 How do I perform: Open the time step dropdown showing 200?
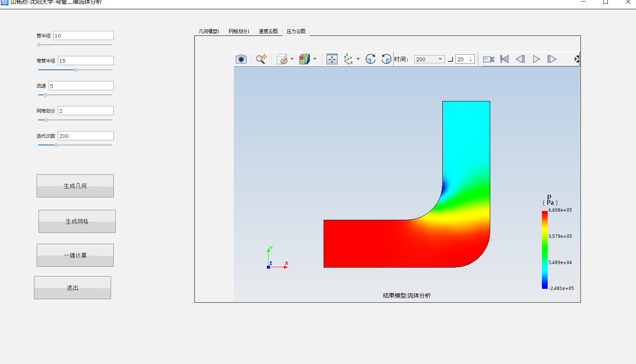point(429,59)
